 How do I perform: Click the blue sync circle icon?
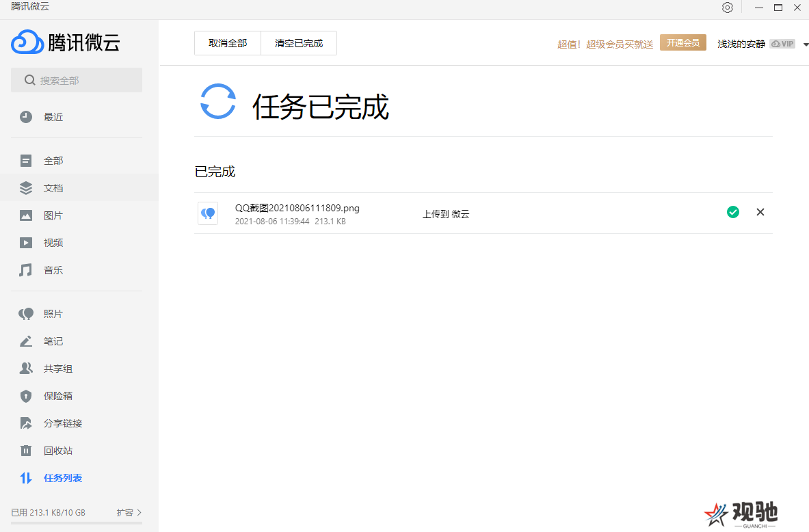pos(217,101)
